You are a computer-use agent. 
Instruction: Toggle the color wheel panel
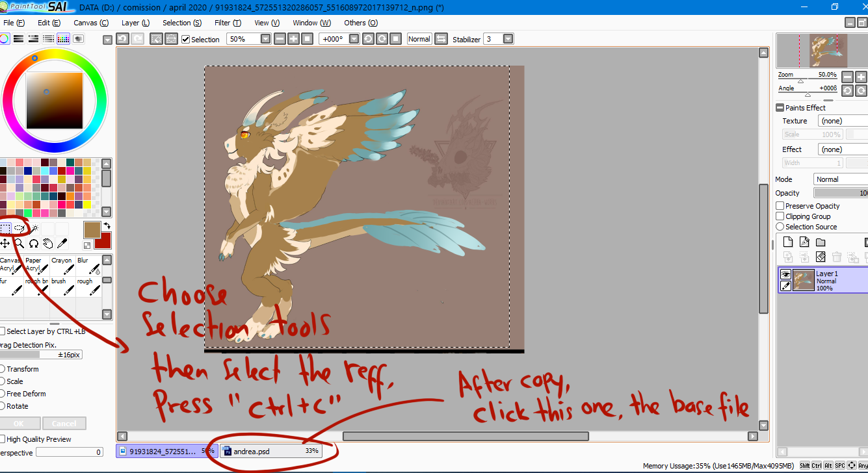5,39
